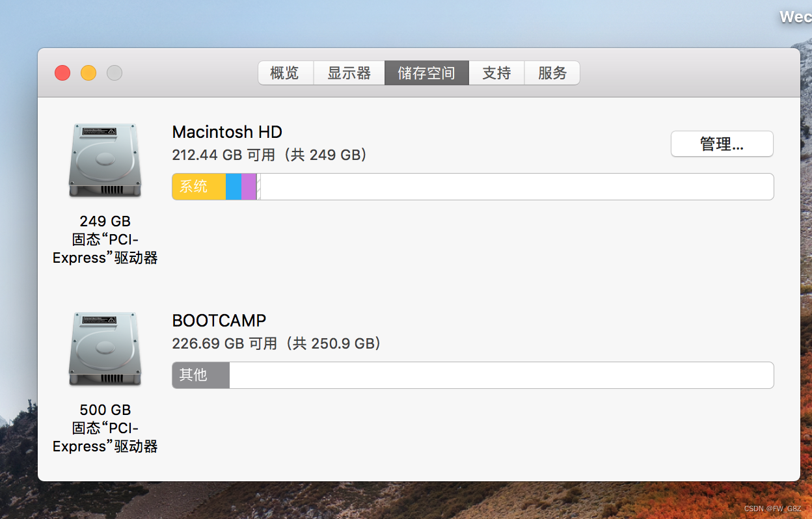Click the 管理... button

click(x=722, y=144)
